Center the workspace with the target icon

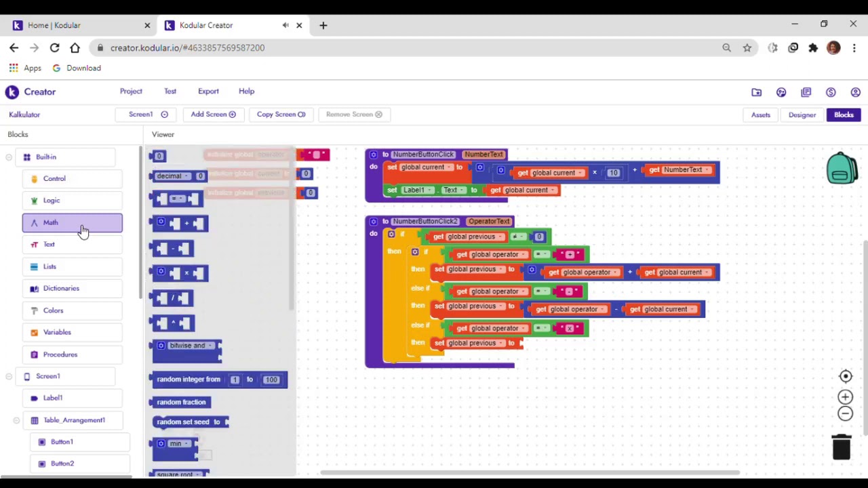coord(845,376)
